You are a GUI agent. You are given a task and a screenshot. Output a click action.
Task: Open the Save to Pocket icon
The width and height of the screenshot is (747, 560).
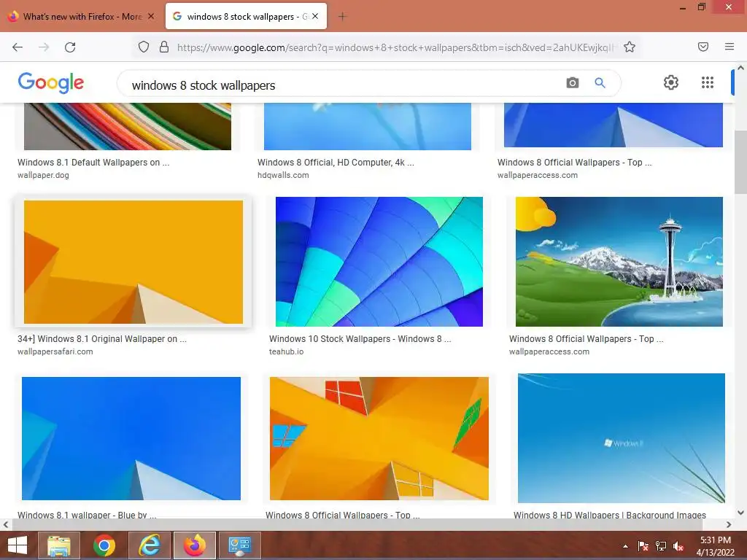(703, 47)
